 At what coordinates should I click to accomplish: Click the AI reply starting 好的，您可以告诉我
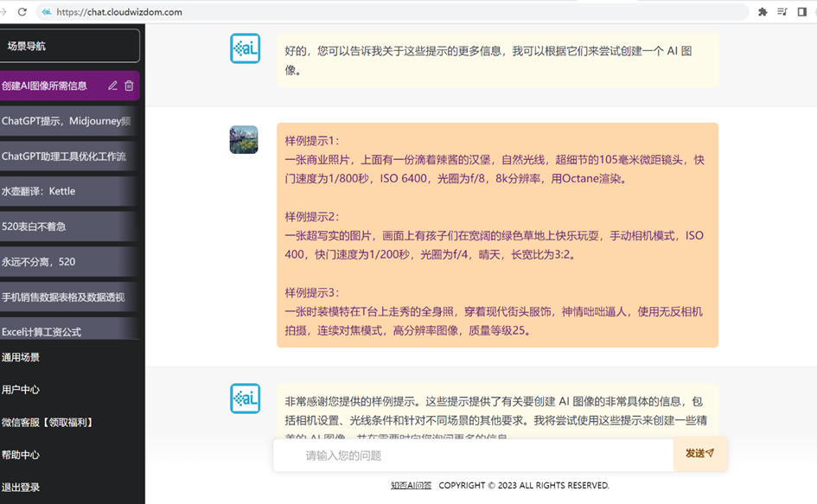pos(498,61)
